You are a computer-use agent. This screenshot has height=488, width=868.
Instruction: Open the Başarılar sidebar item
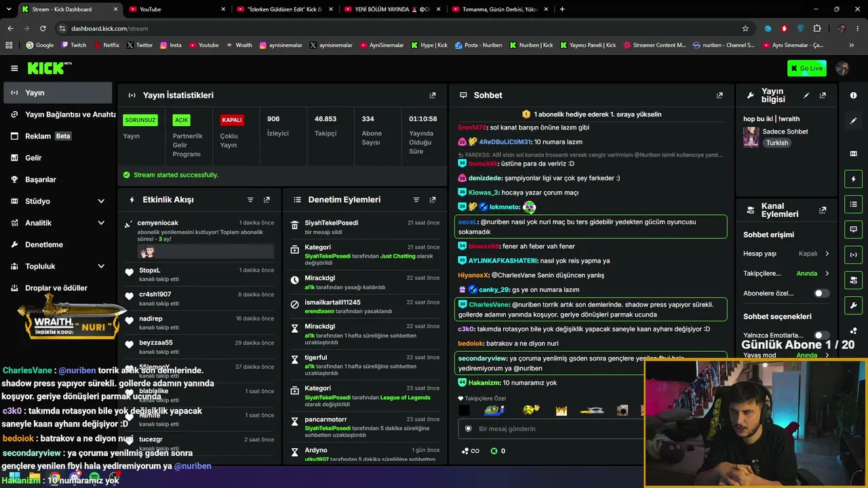tap(58, 180)
